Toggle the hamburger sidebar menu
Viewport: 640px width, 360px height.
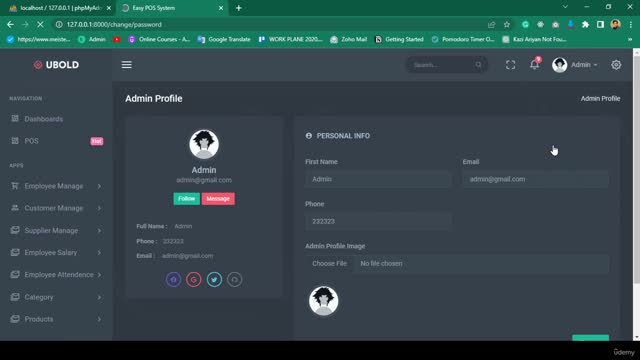pyautogui.click(x=127, y=64)
